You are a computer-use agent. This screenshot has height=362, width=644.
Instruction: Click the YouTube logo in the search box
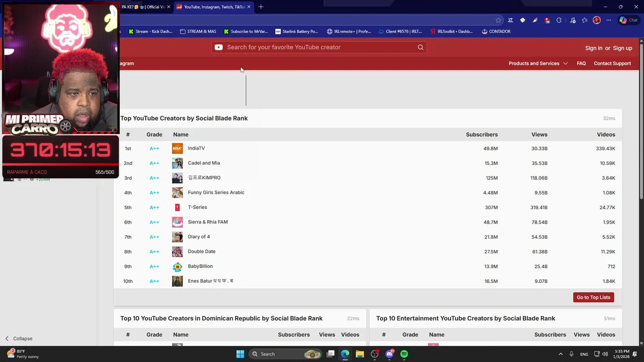[218, 47]
